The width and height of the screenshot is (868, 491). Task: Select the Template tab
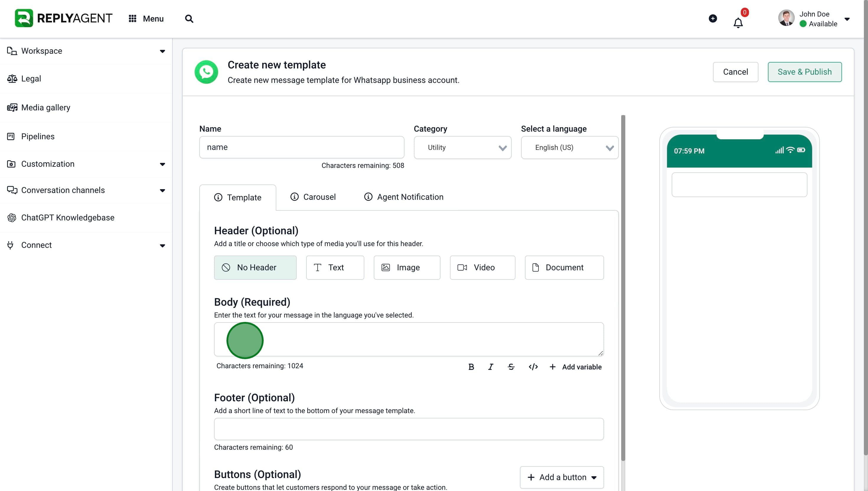click(x=237, y=198)
